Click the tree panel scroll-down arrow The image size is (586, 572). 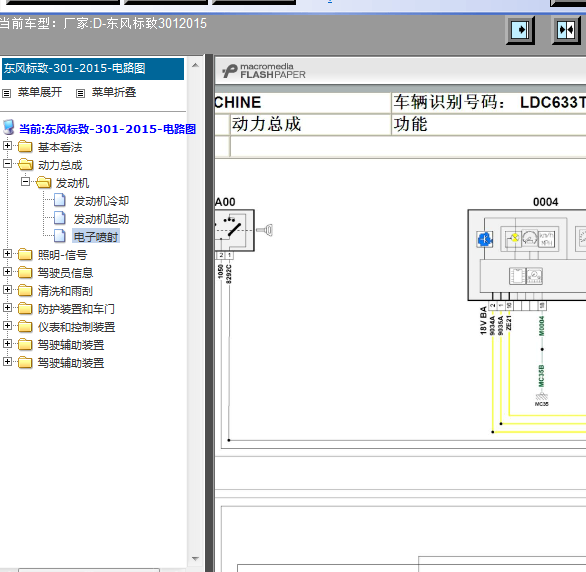195,559
